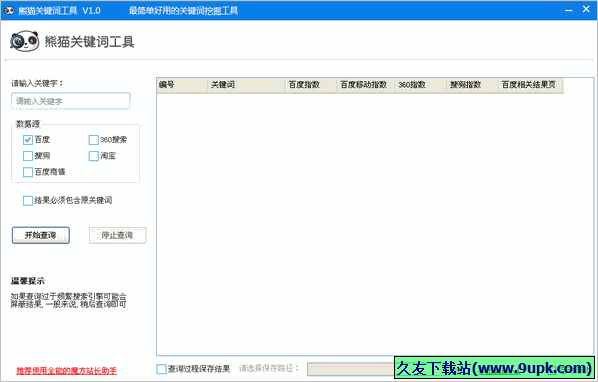Check 结果必须包含原关键词 option
The image size is (598, 382).
click(27, 201)
